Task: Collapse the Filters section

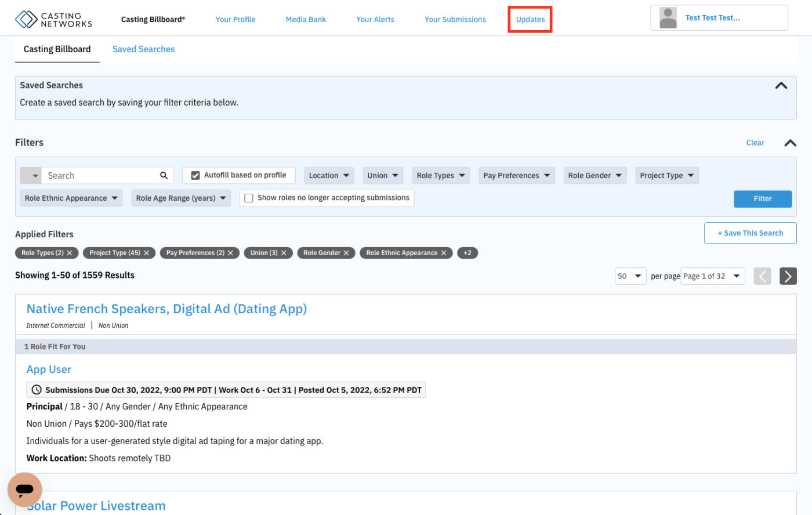Action: pos(790,143)
